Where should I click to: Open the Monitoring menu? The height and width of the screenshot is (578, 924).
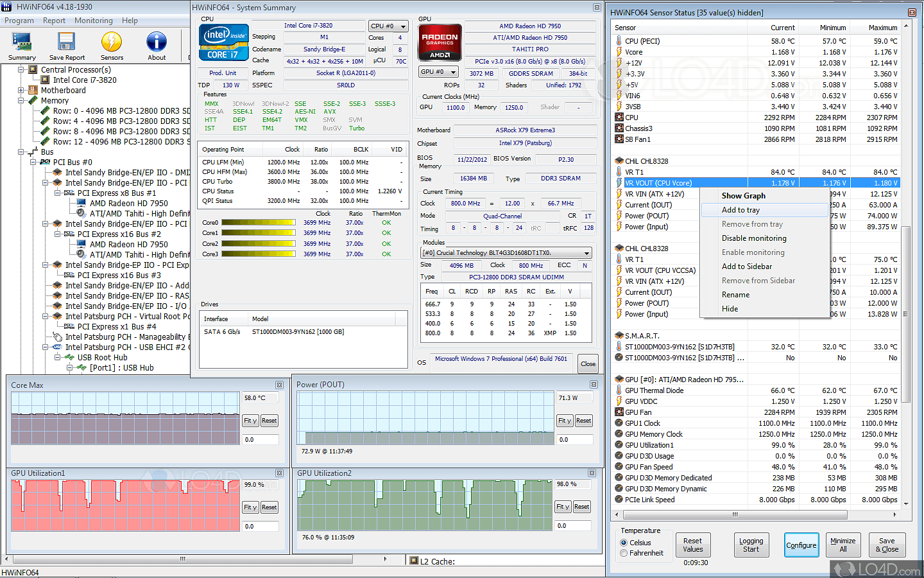[94, 21]
